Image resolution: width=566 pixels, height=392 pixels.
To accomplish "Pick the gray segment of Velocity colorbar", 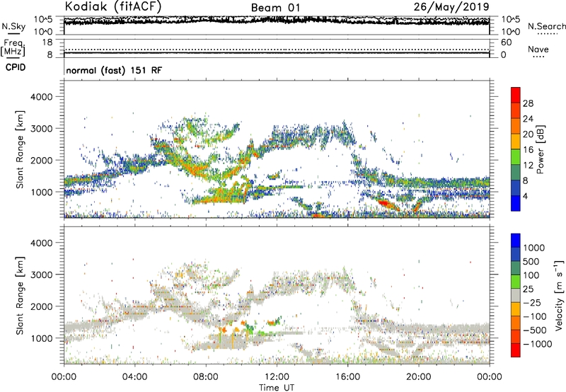I will pyautogui.click(x=516, y=295).
